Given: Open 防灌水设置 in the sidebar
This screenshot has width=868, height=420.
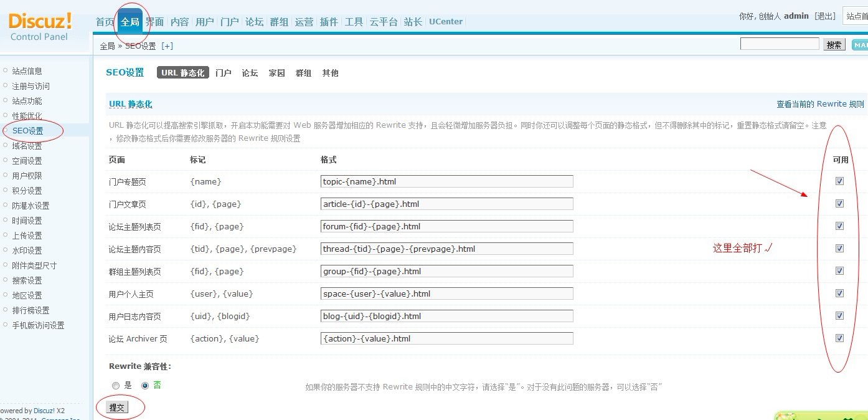Looking at the screenshot, I should click(31, 206).
